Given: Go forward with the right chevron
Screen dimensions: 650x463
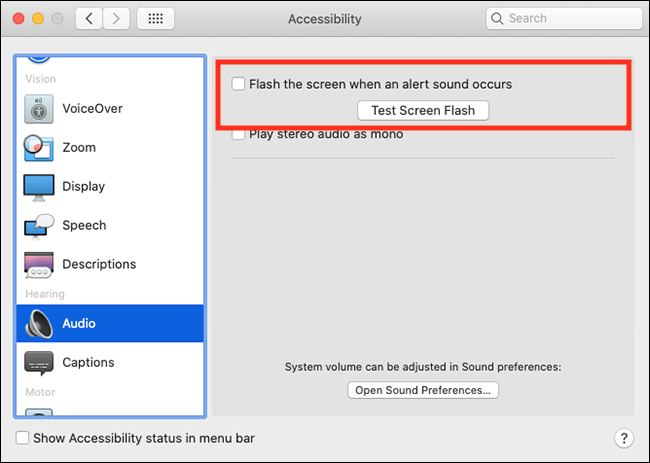Looking at the screenshot, I should coord(116,19).
